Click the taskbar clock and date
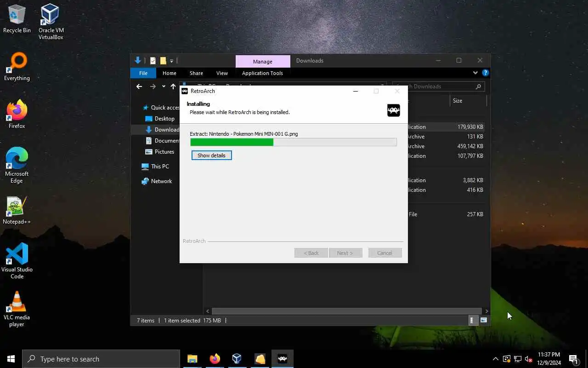Screen dimensions: 588x368 tap(549, 359)
